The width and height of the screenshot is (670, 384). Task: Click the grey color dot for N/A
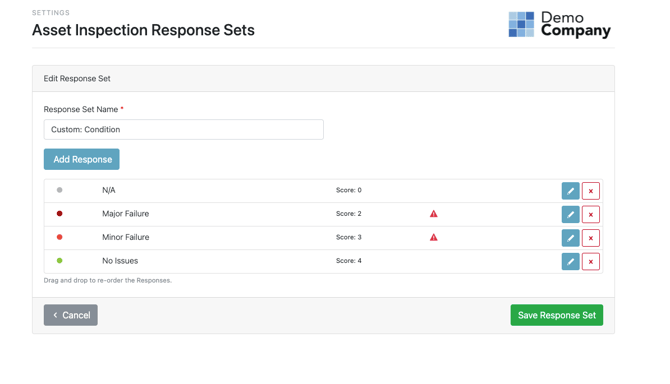[x=59, y=190]
